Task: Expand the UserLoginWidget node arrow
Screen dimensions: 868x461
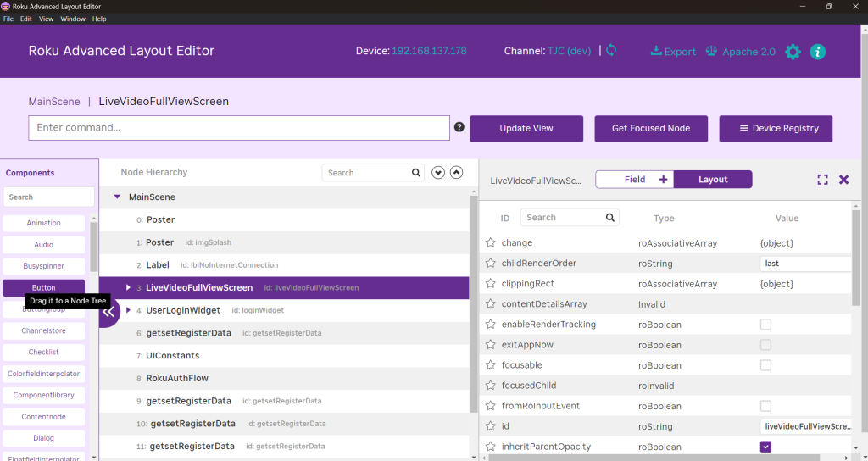Action: tap(128, 310)
